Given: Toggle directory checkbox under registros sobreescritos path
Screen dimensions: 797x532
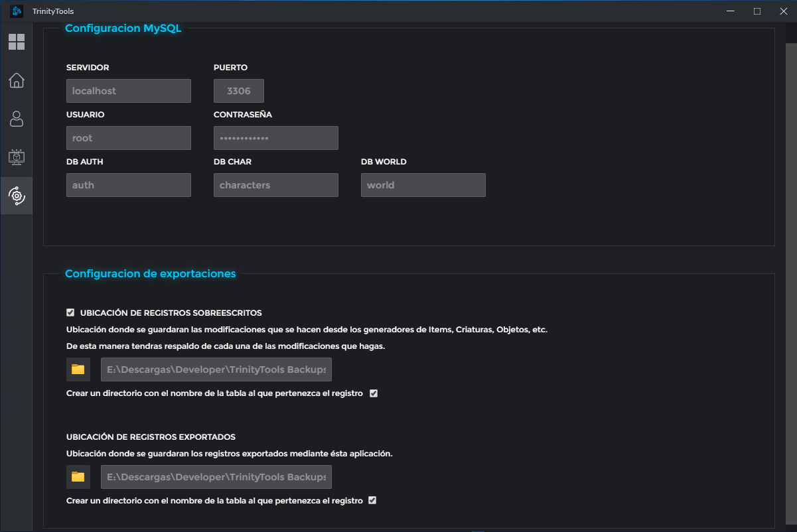Looking at the screenshot, I should (374, 393).
